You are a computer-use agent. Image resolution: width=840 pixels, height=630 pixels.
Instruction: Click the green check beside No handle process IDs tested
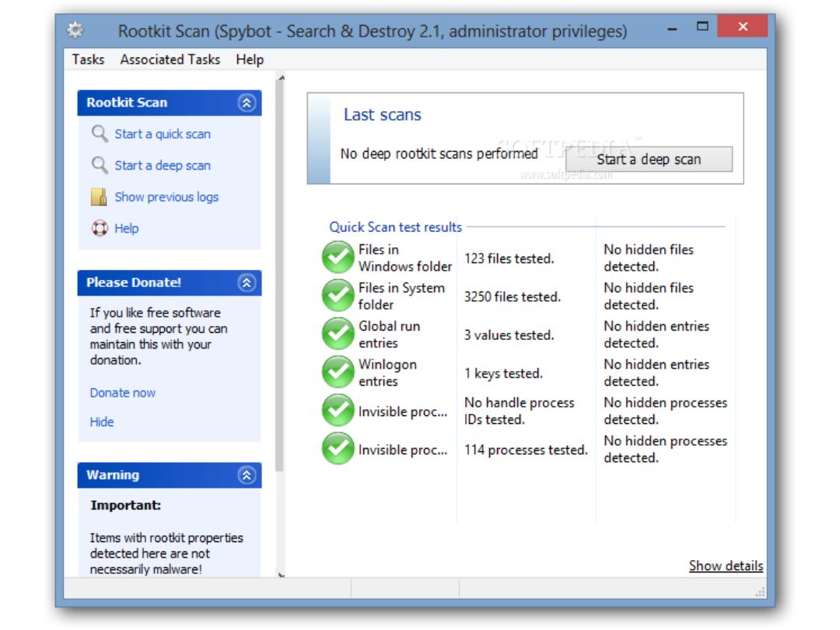[338, 411]
